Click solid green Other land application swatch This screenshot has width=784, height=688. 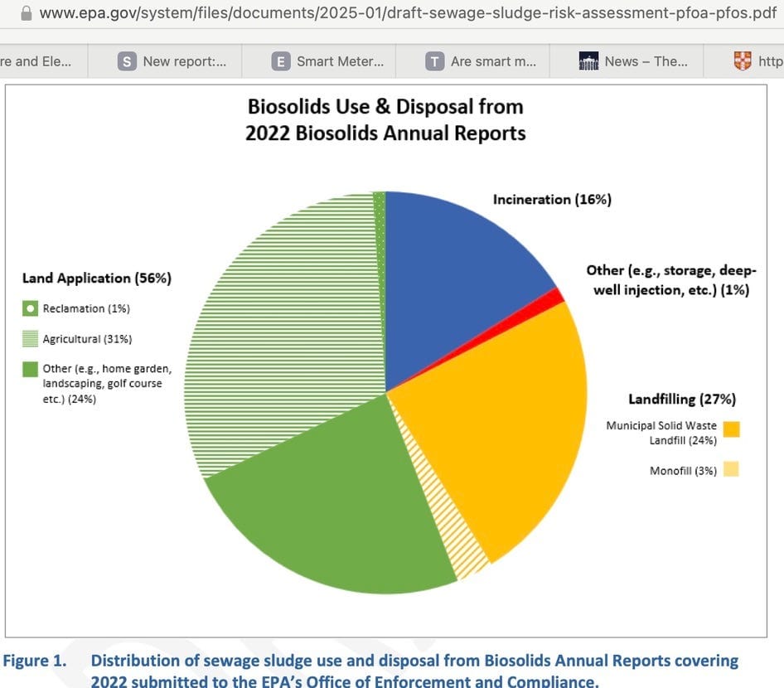[31, 369]
